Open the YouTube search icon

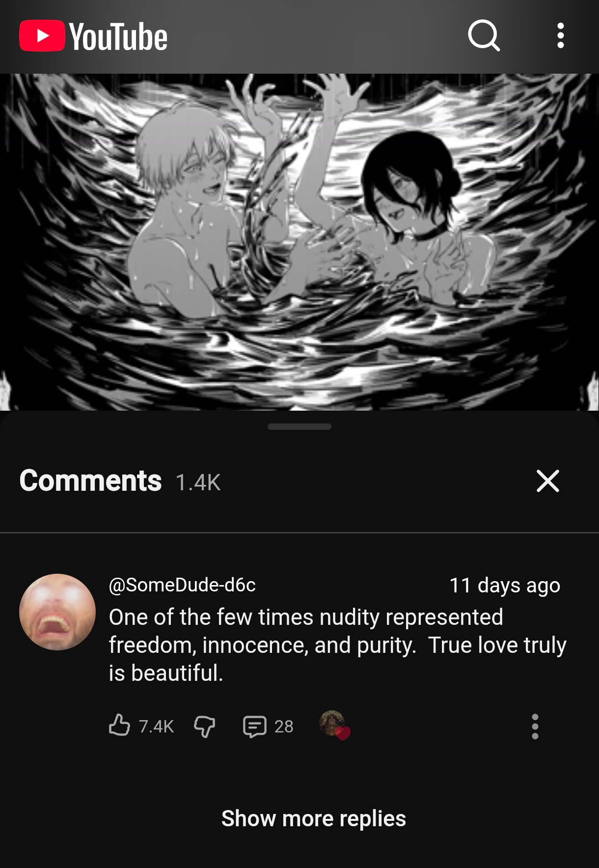tap(484, 36)
